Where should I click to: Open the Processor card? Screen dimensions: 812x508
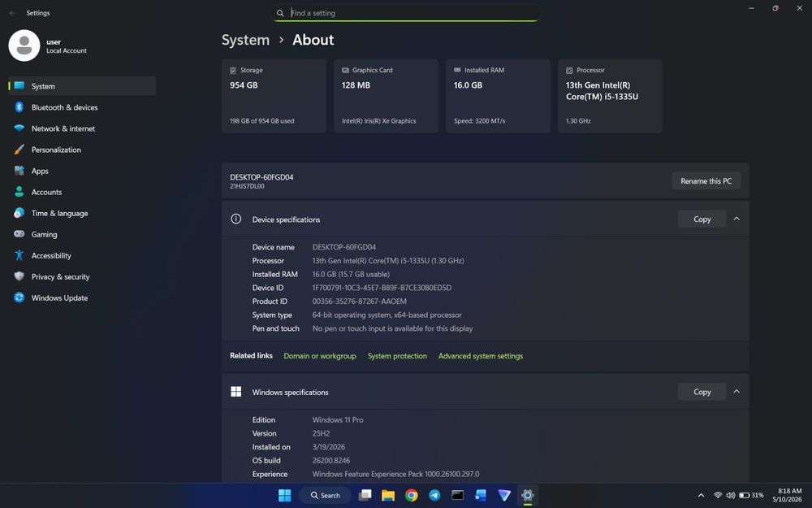pyautogui.click(x=610, y=96)
